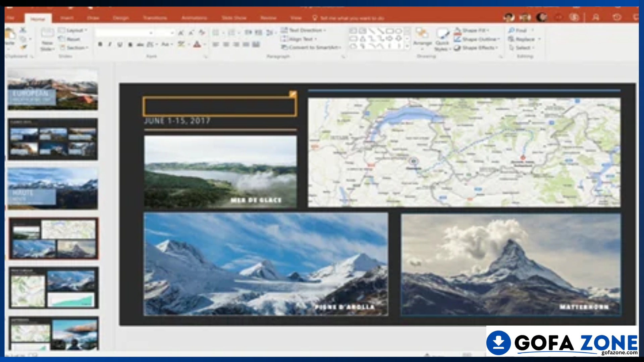Click the Find button
The height and width of the screenshot is (362, 644).
click(518, 30)
